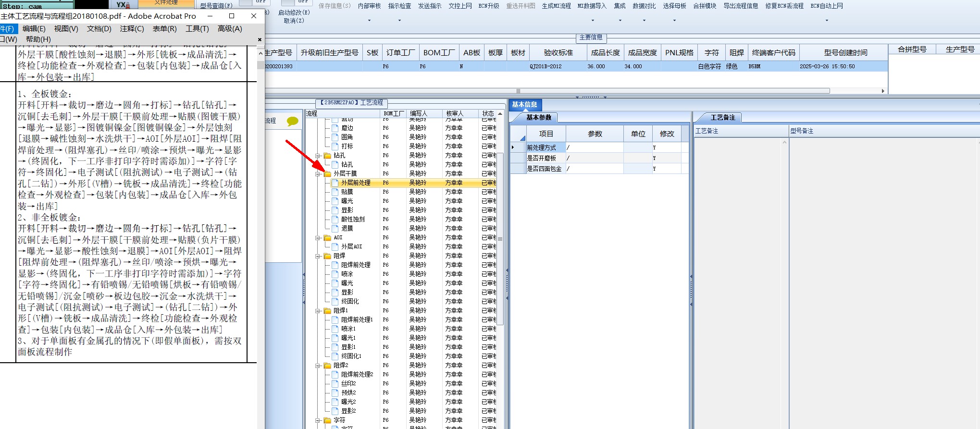980x429 pixels.
Task: Click 启动修改(E) to start editing
Action: [294, 12]
